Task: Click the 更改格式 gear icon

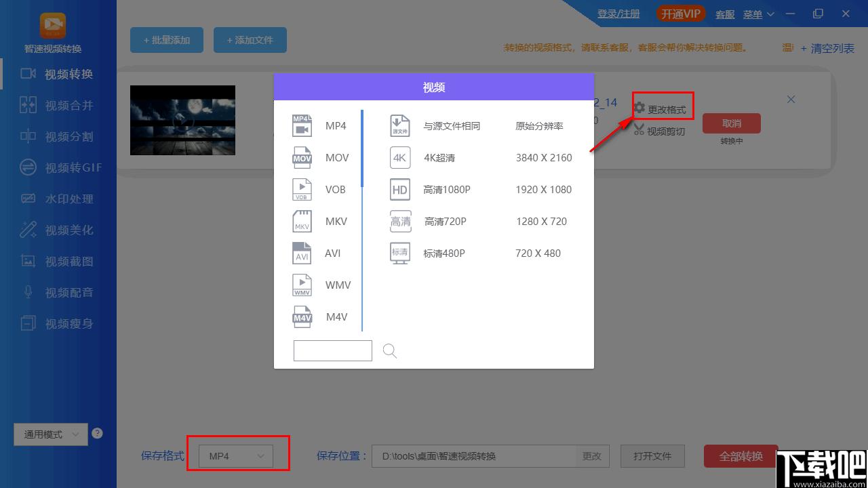Action: 639,108
